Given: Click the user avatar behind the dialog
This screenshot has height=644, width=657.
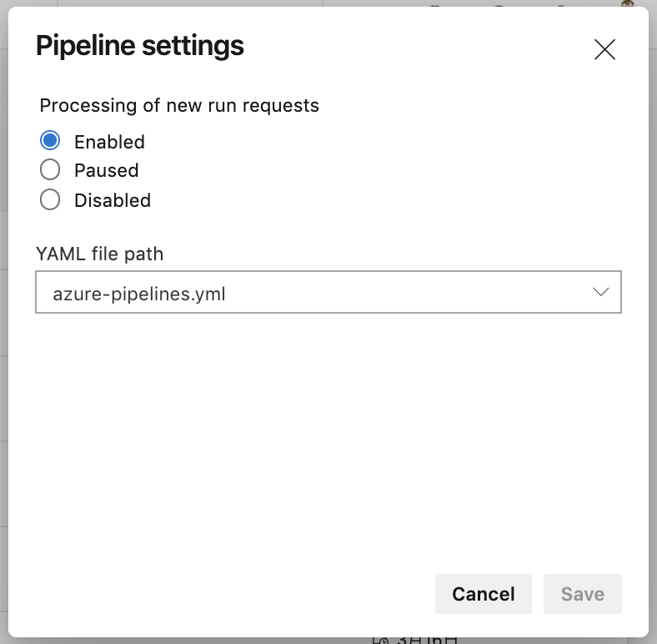Looking at the screenshot, I should coord(628,3).
